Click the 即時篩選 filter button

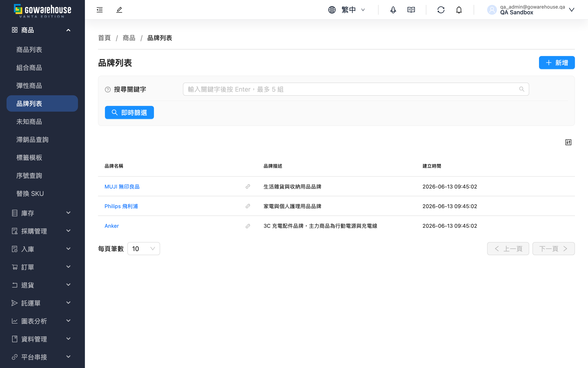point(129,112)
